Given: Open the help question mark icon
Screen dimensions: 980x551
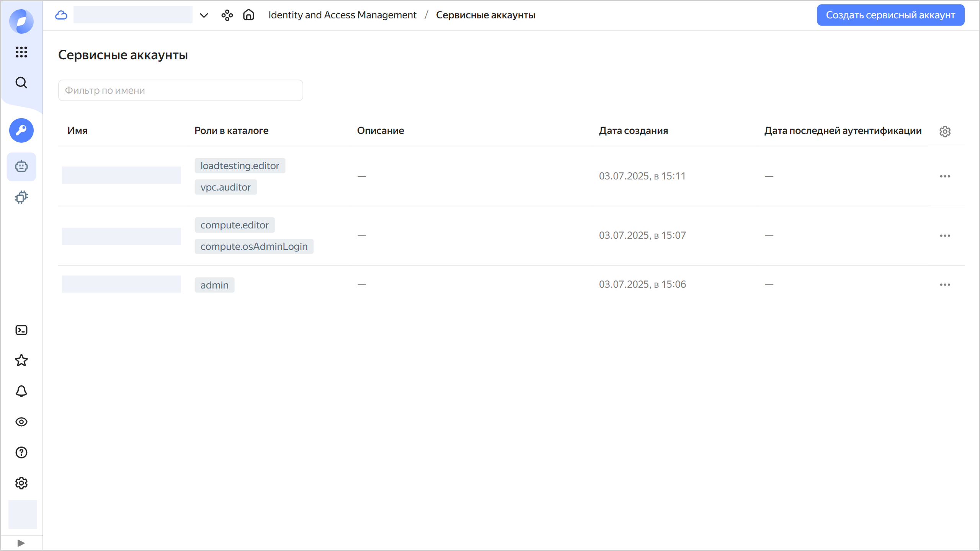Looking at the screenshot, I should pos(21,452).
